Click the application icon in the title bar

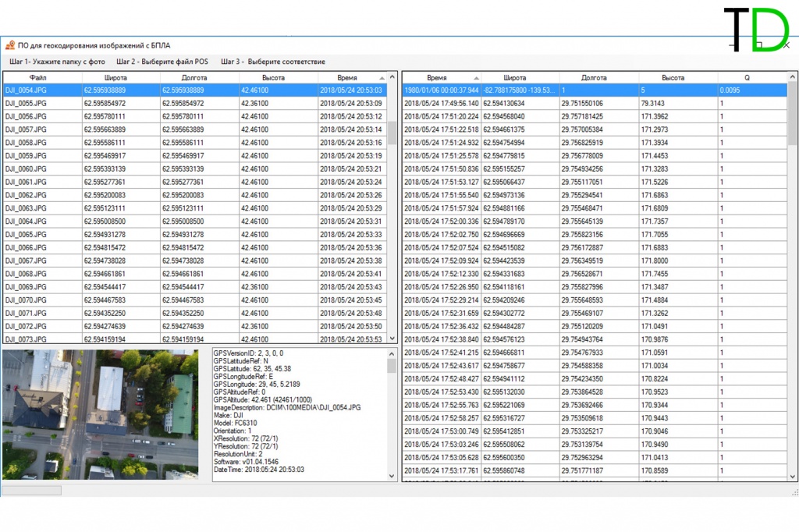tap(10, 45)
